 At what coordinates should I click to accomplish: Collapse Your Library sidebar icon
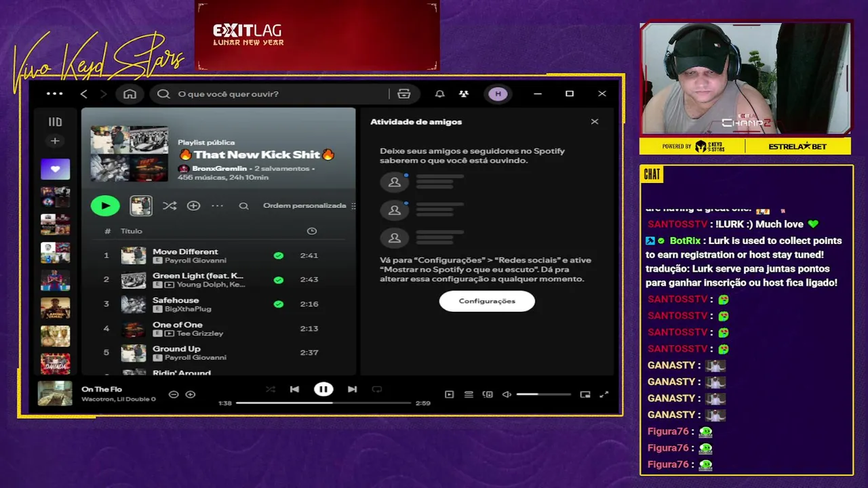click(x=55, y=122)
